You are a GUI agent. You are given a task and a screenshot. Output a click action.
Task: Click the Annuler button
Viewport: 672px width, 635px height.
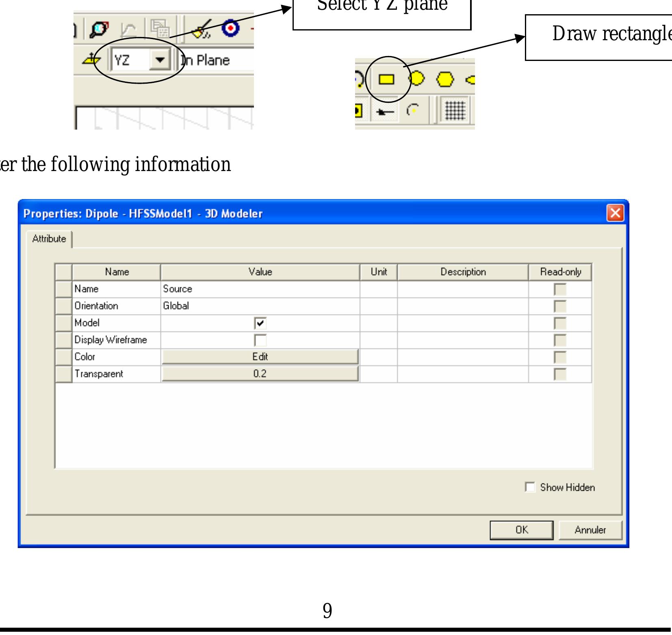click(590, 530)
